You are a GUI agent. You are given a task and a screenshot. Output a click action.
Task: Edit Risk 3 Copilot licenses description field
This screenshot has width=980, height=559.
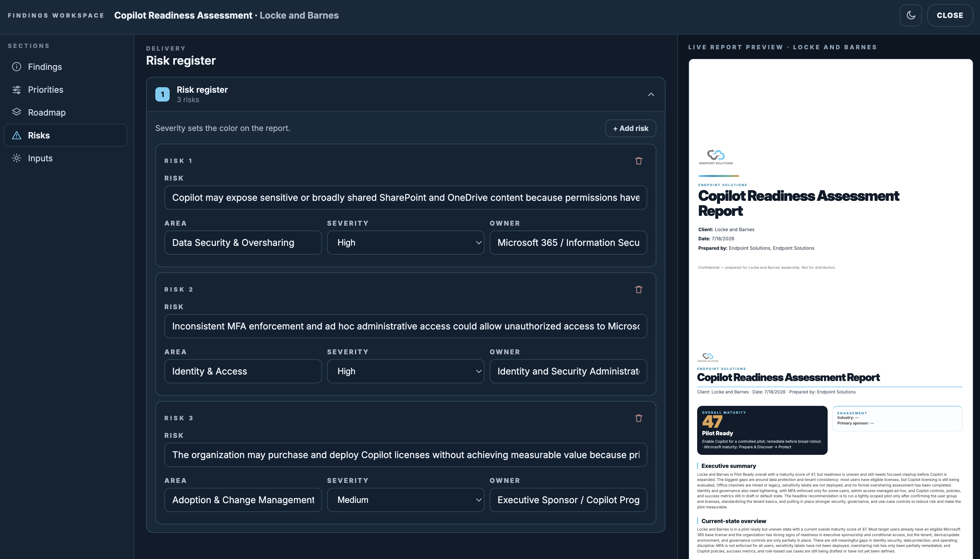click(406, 455)
